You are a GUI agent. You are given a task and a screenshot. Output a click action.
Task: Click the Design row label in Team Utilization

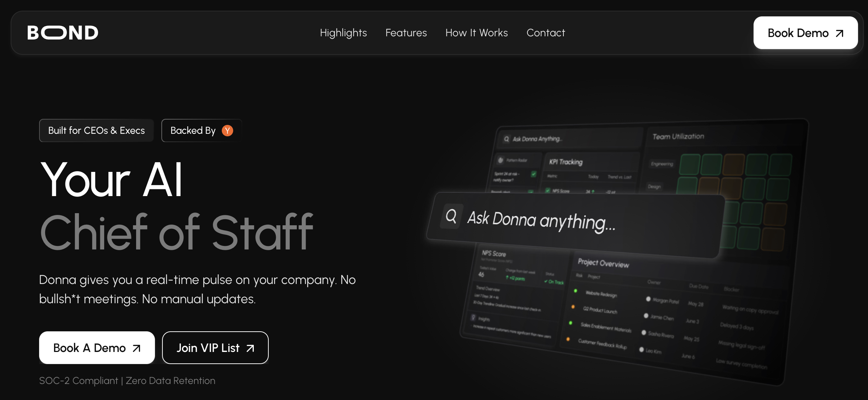click(654, 186)
